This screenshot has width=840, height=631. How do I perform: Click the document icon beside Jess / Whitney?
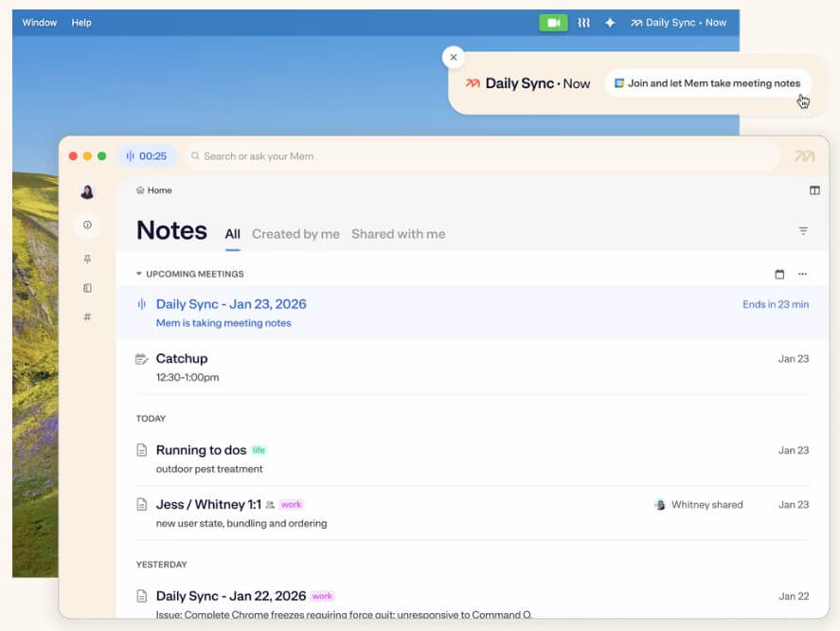tap(141, 504)
